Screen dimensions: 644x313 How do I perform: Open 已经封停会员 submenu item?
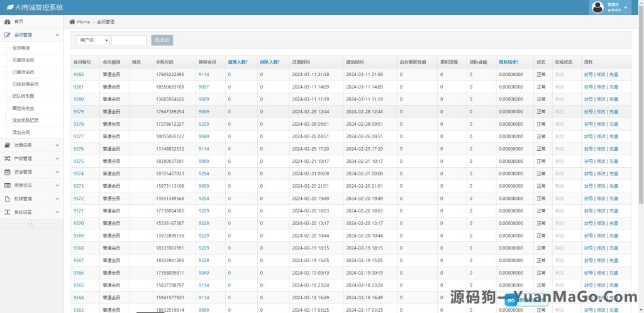(x=25, y=84)
